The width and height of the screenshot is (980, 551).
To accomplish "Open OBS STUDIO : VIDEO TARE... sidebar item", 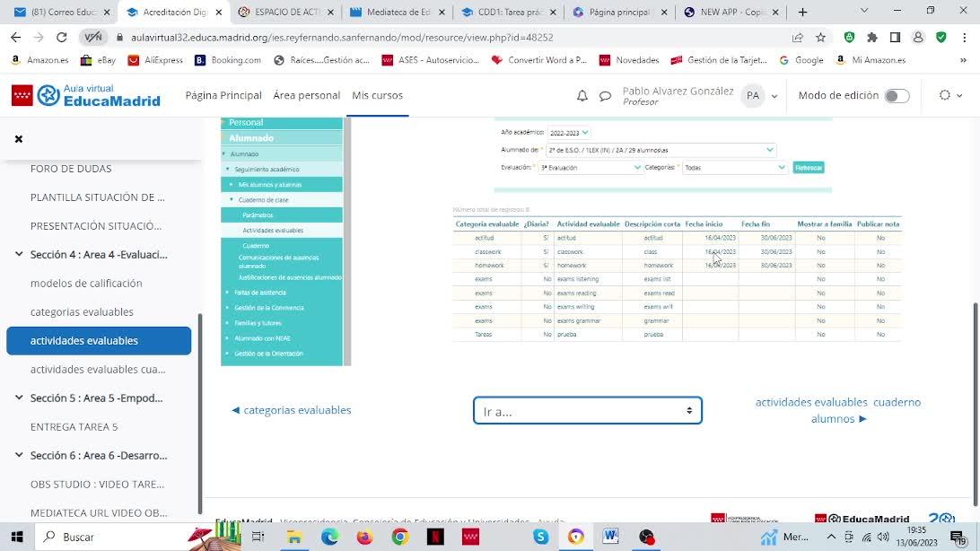I will coord(97,485).
